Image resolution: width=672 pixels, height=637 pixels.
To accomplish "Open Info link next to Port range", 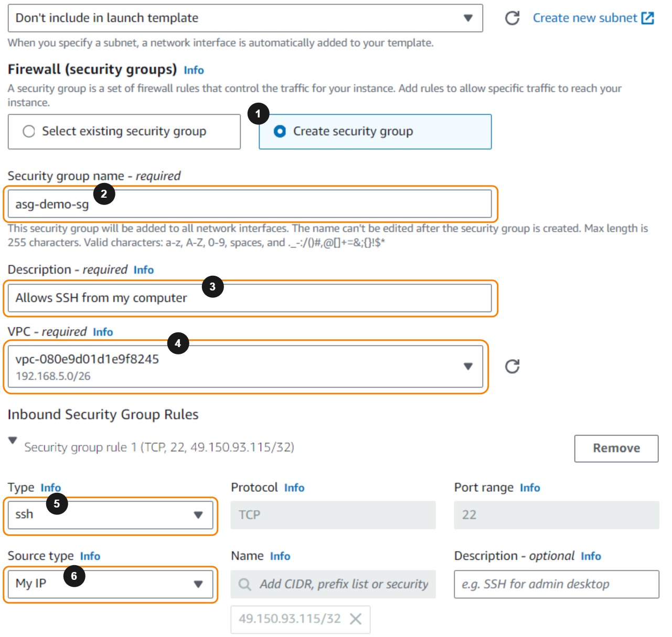I will coord(529,488).
